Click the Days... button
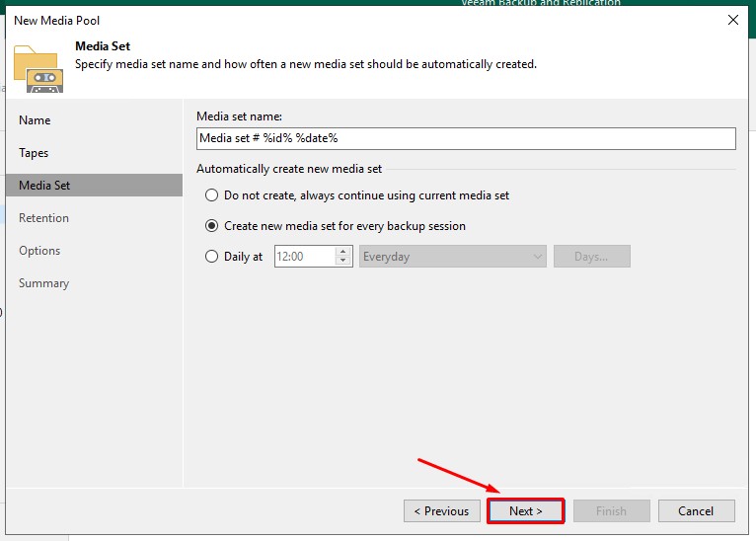The image size is (756, 541). pos(591,257)
